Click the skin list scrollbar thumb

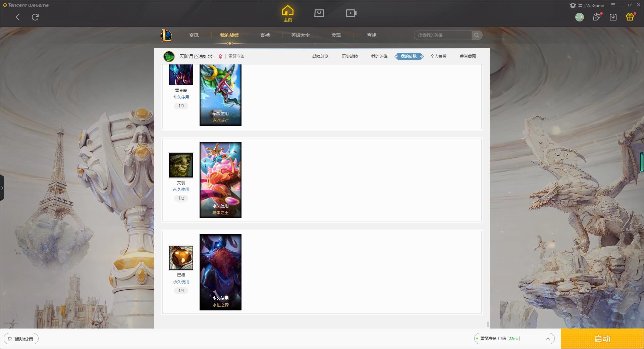pyautogui.click(x=488, y=325)
